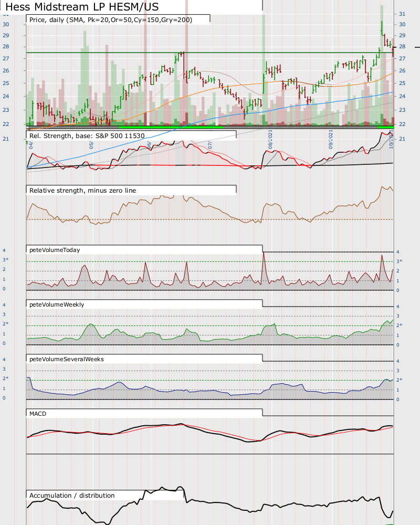Screen dimensions: 420x525
Task: Select the 08/2021 date label
Action: (x=270, y=139)
